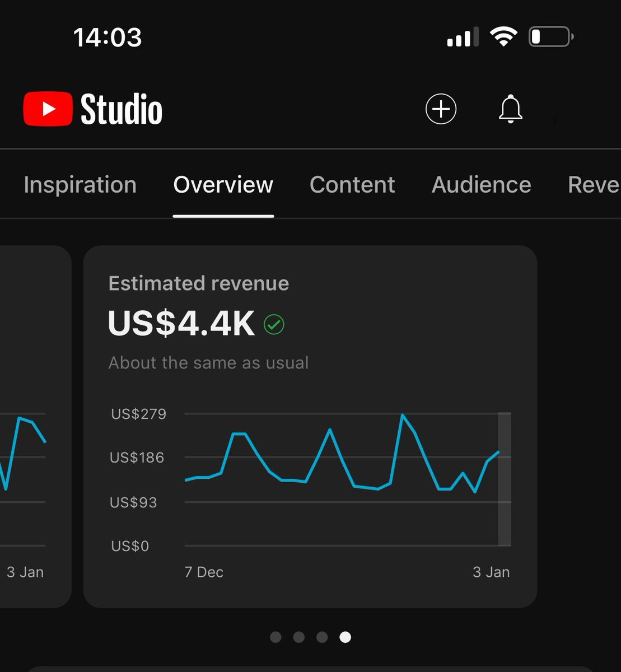This screenshot has height=672, width=621.
Task: Open the partially visible Revenue tab
Action: pos(594,185)
